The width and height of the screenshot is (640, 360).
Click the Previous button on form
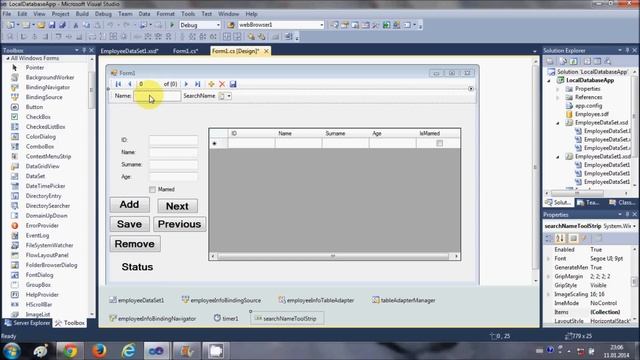tap(180, 224)
